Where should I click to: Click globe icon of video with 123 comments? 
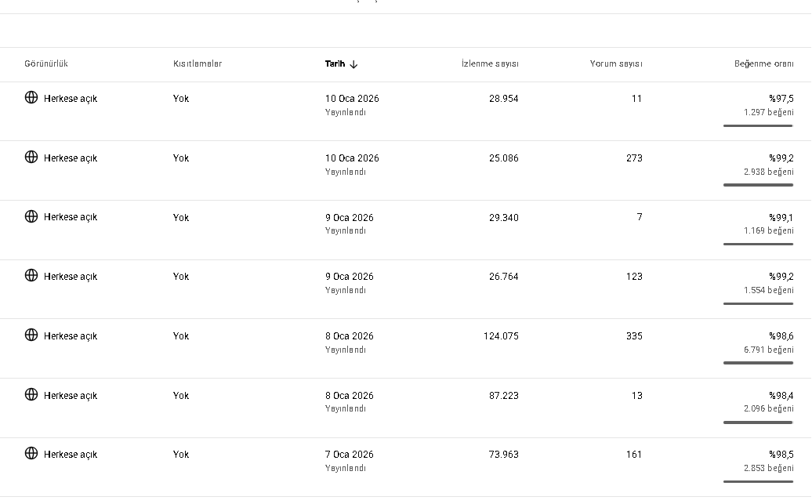pyautogui.click(x=31, y=276)
